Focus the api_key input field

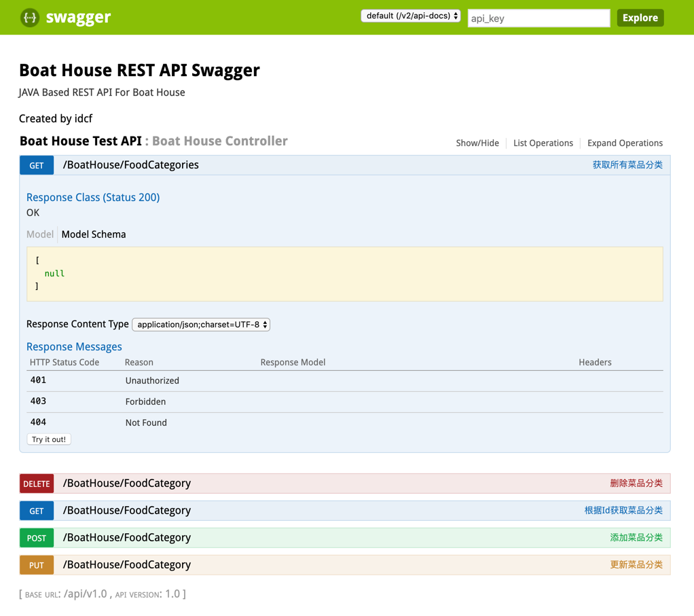click(538, 18)
